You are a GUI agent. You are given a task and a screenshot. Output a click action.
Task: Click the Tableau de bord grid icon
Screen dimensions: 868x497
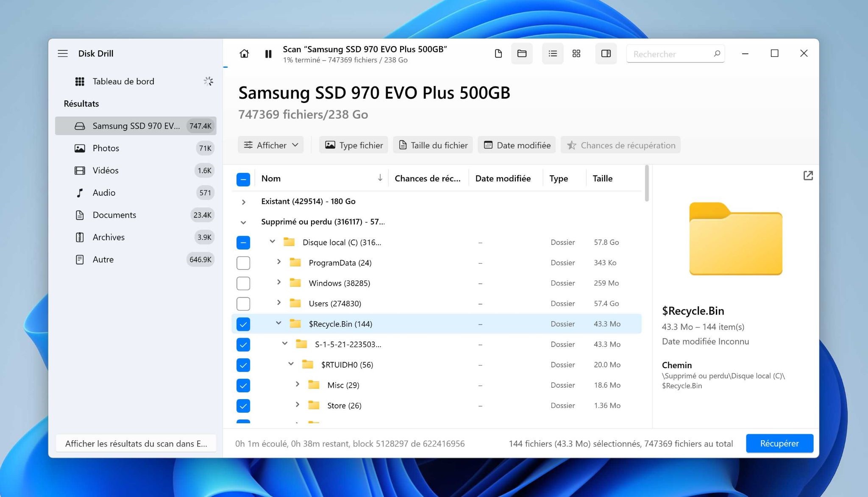click(x=80, y=81)
